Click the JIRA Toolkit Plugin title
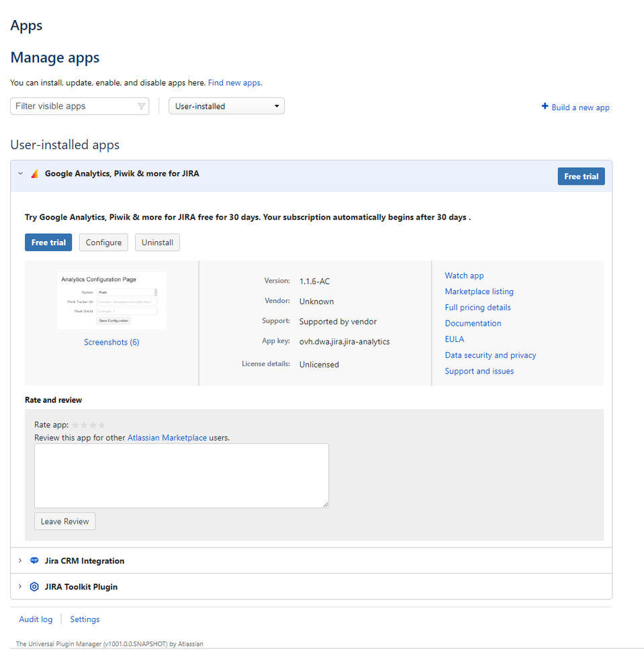Image resolution: width=644 pixels, height=671 pixels. tap(81, 586)
